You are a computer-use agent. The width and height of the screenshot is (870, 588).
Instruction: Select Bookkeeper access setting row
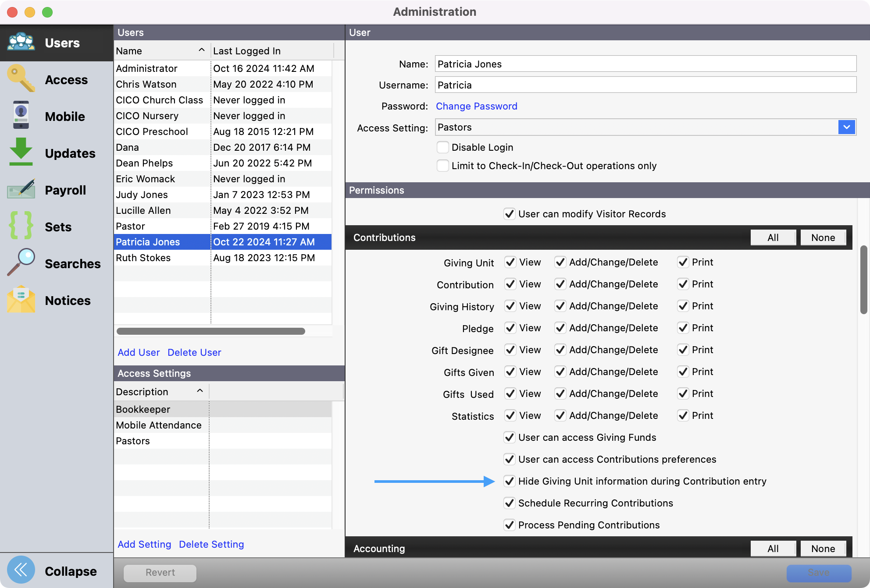pos(143,409)
